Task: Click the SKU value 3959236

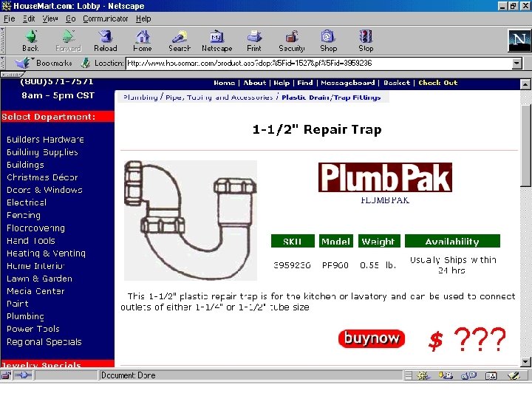Action: click(292, 265)
